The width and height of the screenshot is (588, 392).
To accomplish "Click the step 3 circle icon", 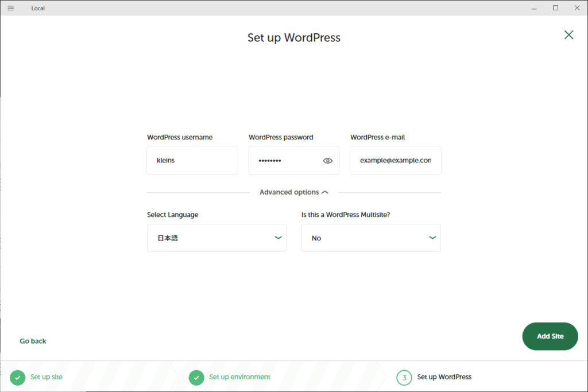I will 404,377.
